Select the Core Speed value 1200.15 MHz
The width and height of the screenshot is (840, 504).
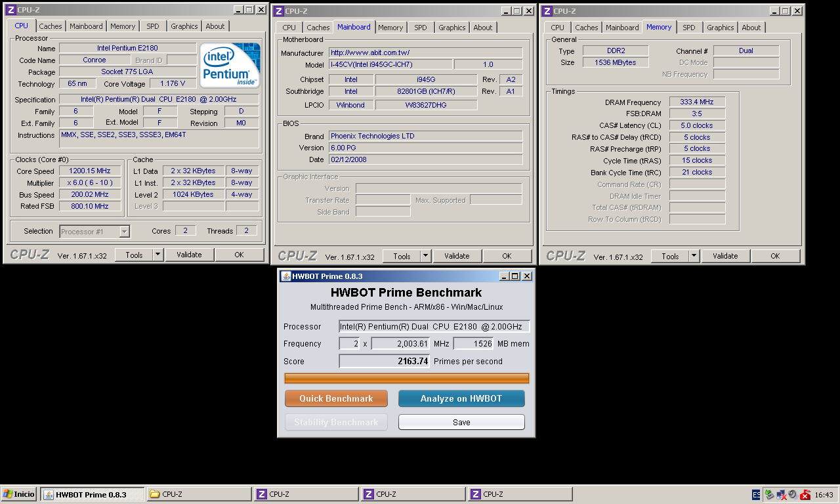point(91,171)
